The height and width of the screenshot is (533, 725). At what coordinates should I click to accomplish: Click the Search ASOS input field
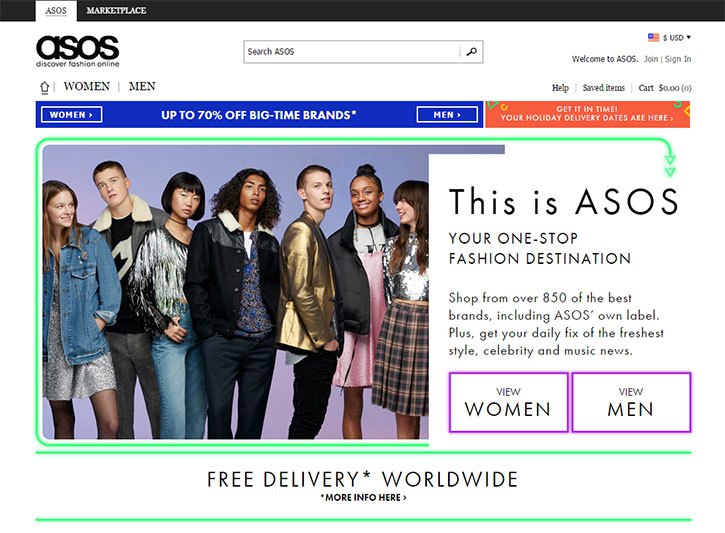[352, 51]
